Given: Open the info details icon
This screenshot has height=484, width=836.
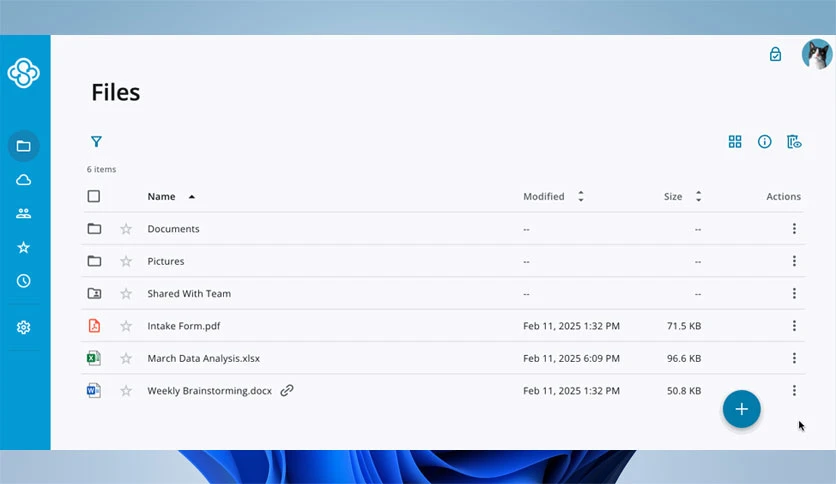Looking at the screenshot, I should click(x=765, y=142).
